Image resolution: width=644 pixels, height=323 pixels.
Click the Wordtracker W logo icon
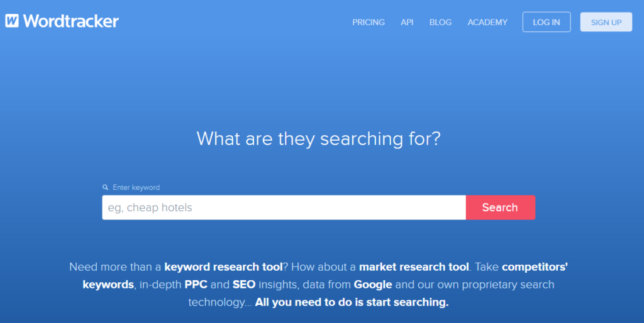coord(12,21)
